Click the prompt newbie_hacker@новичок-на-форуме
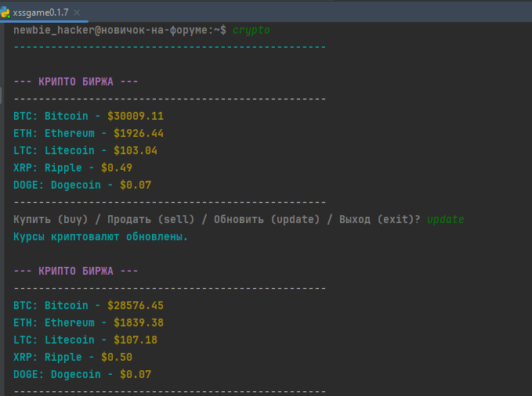Image resolution: width=532 pixels, height=396 pixels. point(114,31)
